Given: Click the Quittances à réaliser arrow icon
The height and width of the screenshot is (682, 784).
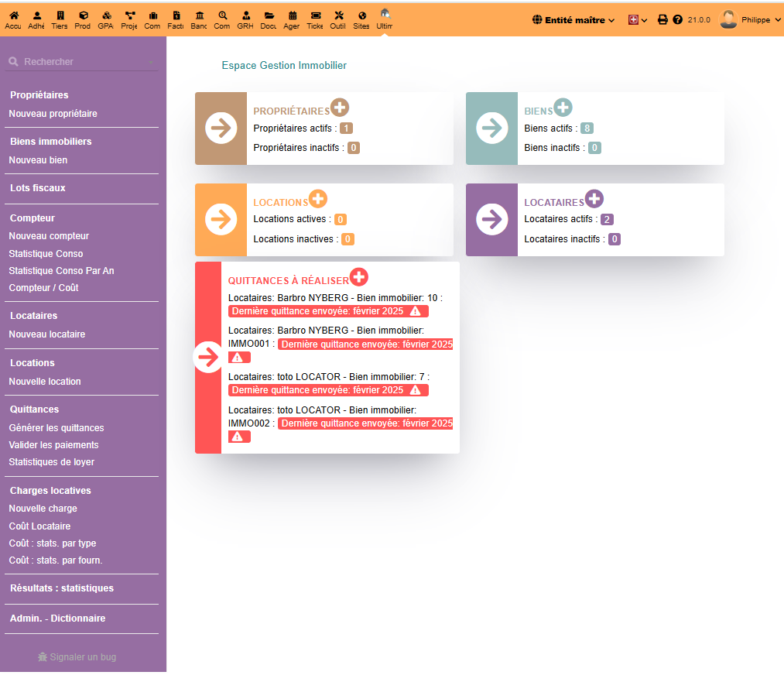Looking at the screenshot, I should click(x=208, y=357).
